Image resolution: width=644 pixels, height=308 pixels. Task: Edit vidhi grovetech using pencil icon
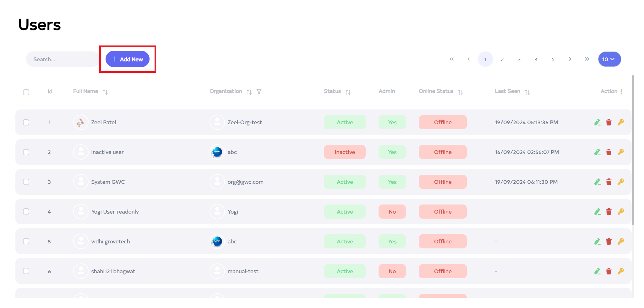[597, 242]
